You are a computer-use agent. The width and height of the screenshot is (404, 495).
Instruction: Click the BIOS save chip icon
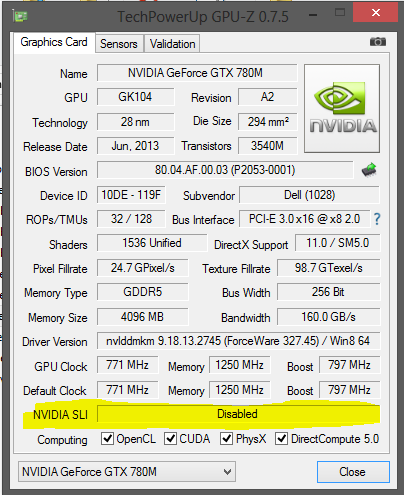[x=369, y=170]
